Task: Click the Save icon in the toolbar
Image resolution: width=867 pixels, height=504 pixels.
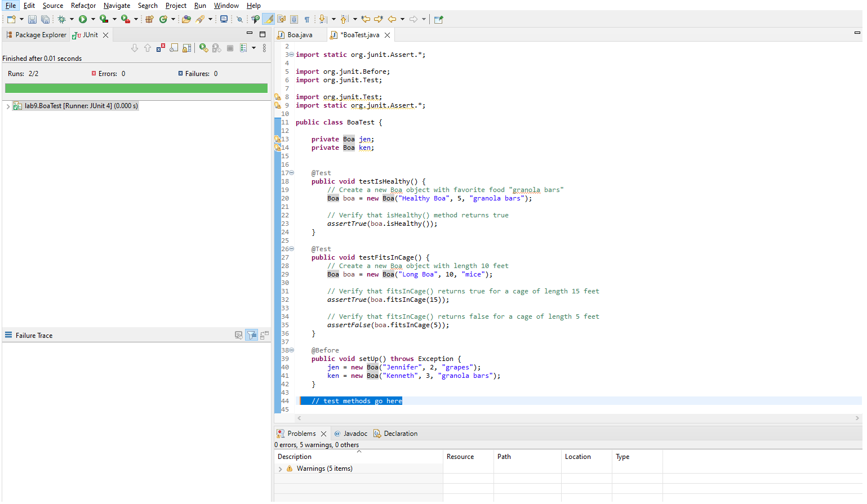Action: tap(32, 19)
